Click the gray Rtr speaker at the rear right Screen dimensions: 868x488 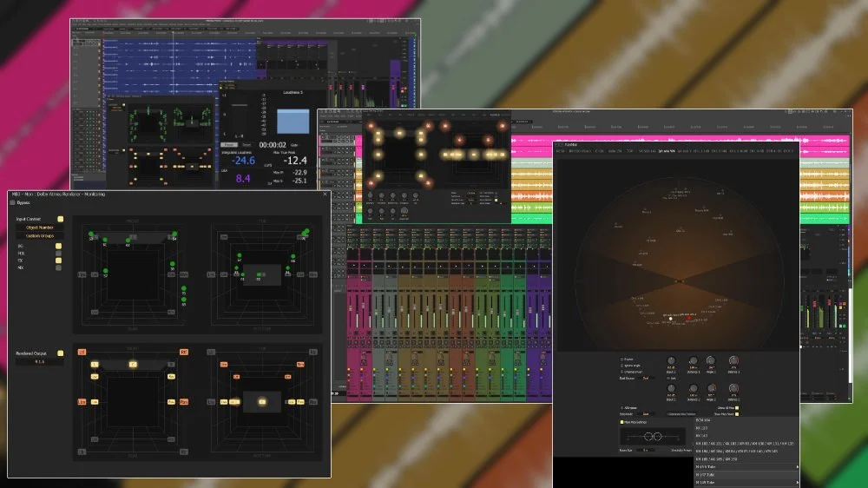click(x=184, y=452)
